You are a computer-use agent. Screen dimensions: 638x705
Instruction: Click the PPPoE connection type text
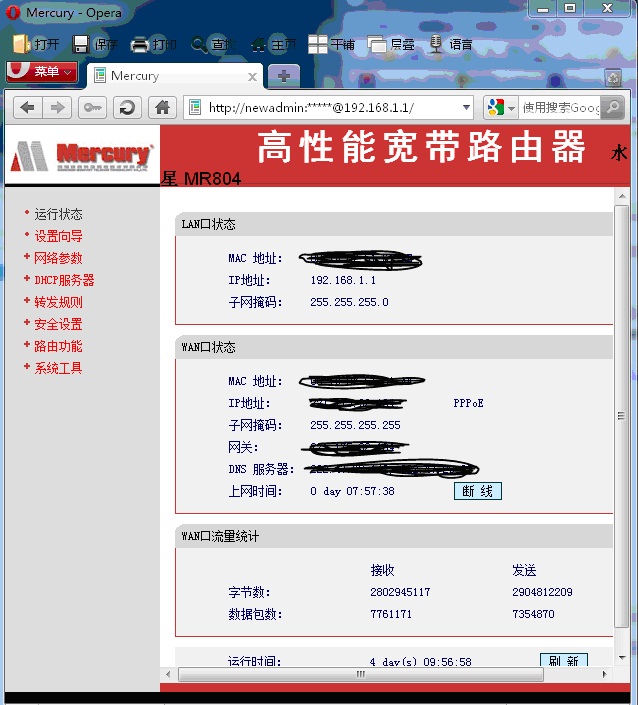tap(468, 403)
